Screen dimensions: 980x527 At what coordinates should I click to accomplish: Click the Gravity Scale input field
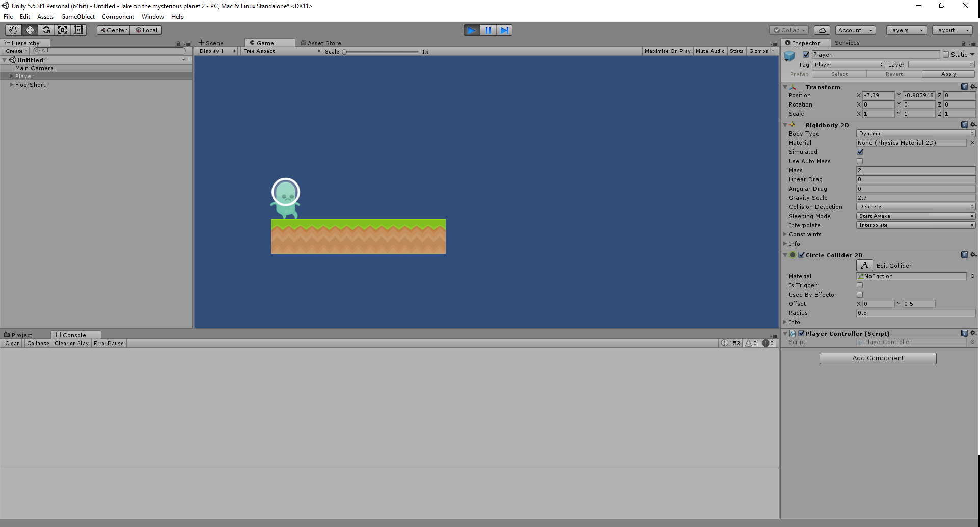916,198
